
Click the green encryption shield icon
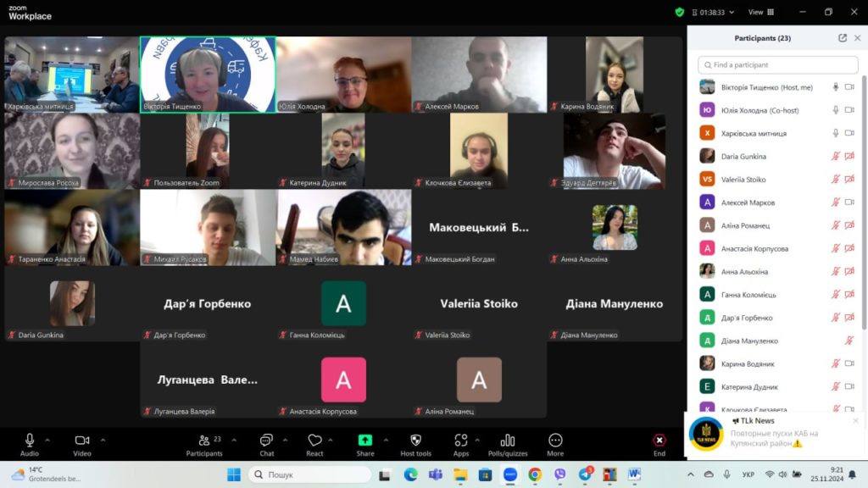(x=679, y=12)
